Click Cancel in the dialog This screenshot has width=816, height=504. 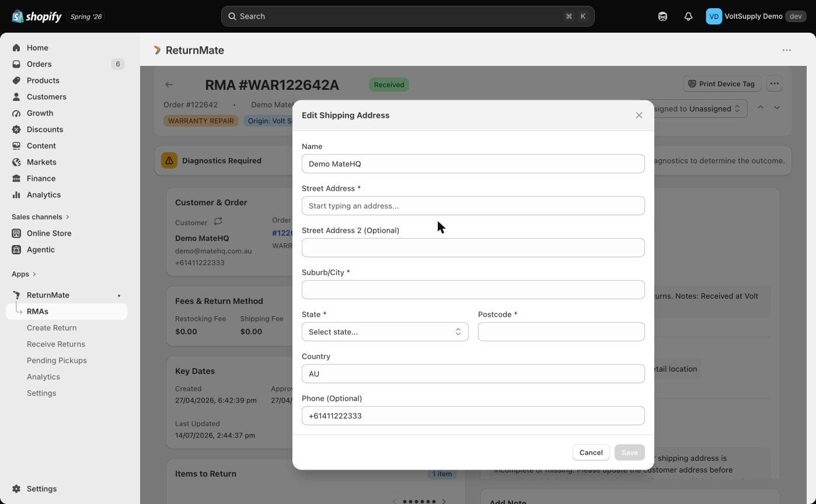tap(591, 453)
